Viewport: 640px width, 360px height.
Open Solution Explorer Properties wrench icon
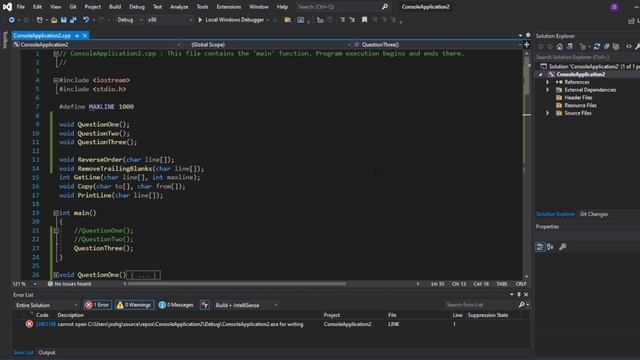pyautogui.click(x=637, y=47)
